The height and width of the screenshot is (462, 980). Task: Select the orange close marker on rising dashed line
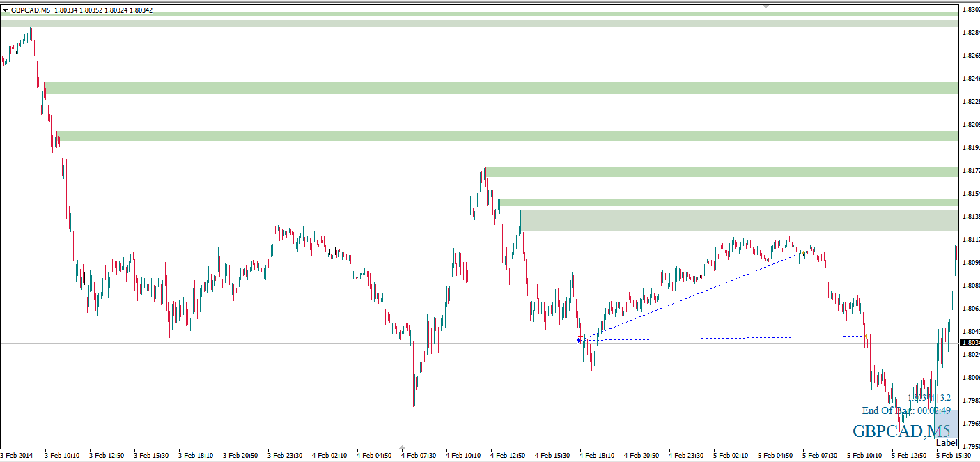803,252
